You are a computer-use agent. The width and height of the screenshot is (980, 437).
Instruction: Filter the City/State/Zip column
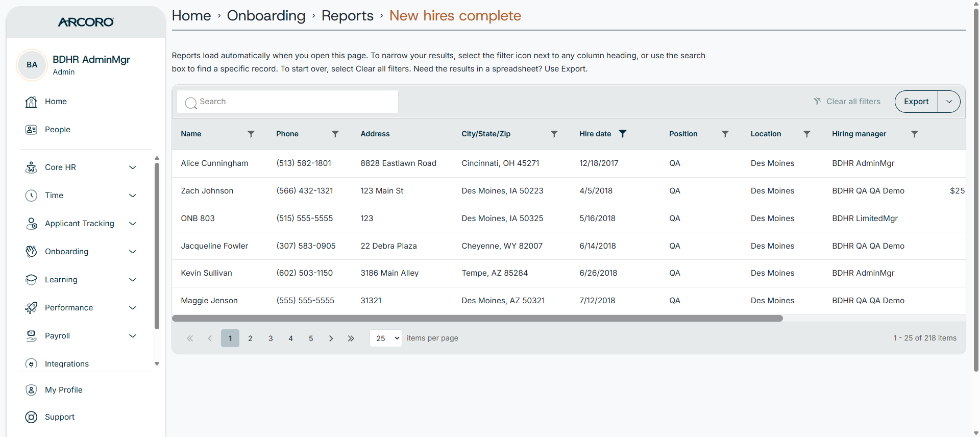[554, 134]
